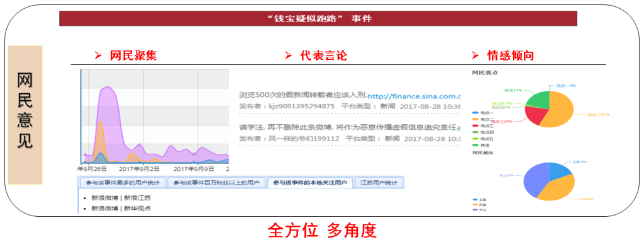Screen dimensions: 644x242
Task: Toggle 负面 legend item in 网民倾向 chart
Action: coord(479,205)
